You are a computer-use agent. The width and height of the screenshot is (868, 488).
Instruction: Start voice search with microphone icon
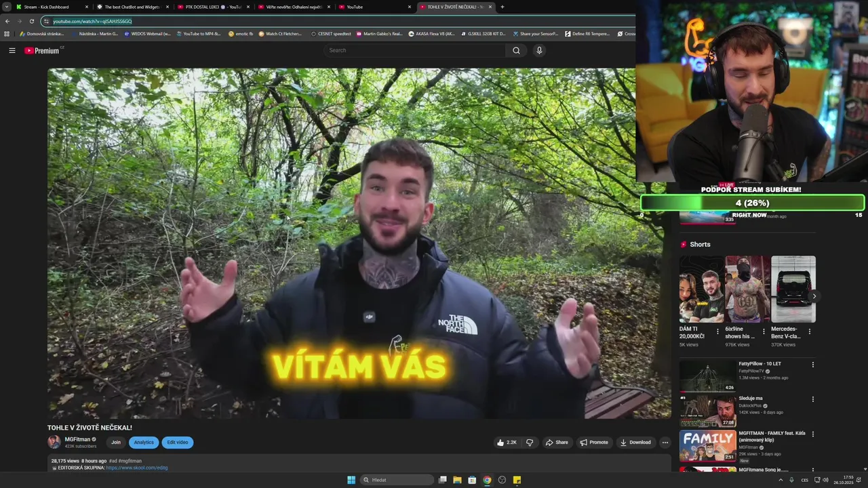pyautogui.click(x=539, y=50)
